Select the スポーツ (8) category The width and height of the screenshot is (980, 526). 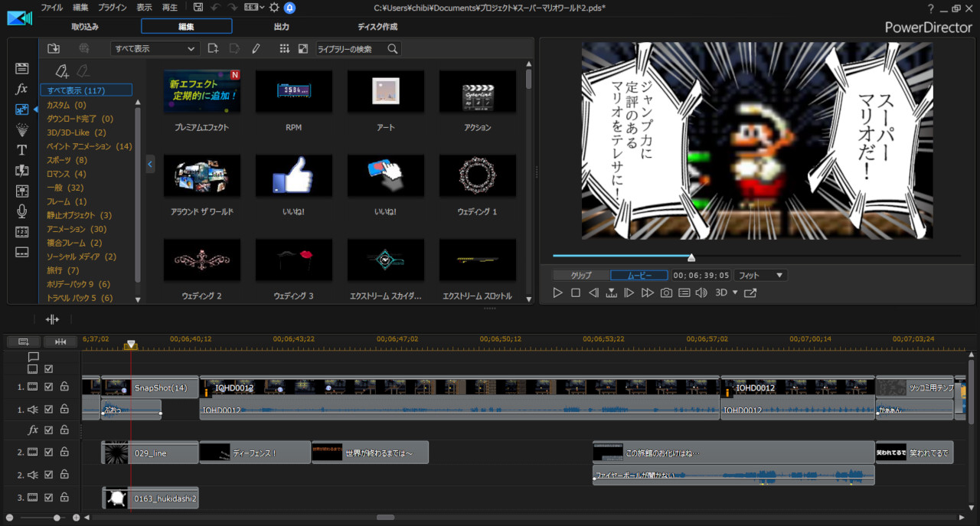pos(67,160)
